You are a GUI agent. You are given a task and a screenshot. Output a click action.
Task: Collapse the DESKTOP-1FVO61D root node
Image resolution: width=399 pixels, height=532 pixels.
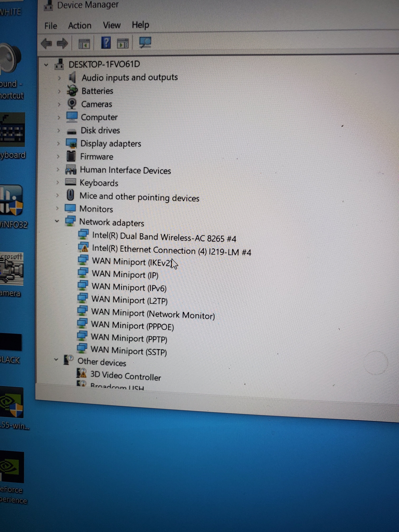(46, 65)
